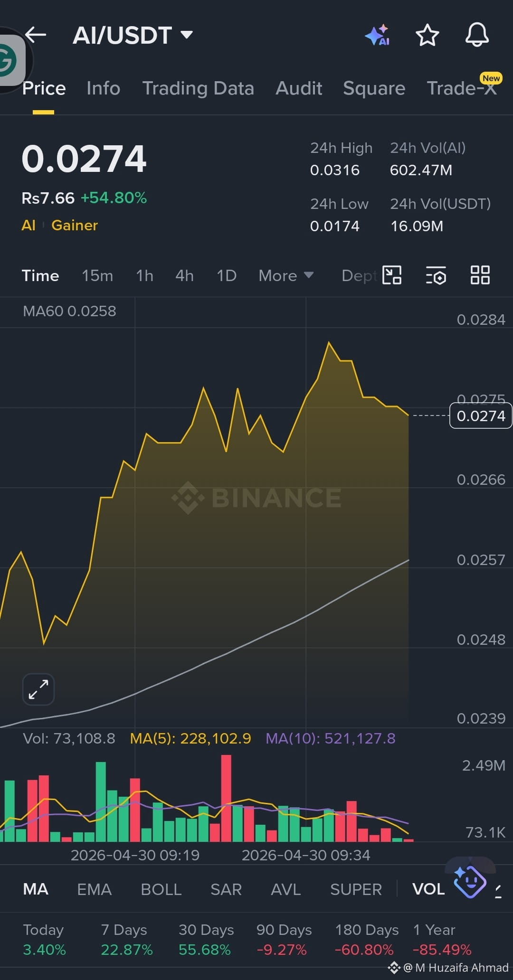Screen dimensions: 513x980
Task: Switch chart to 1D interval
Action: coord(227,275)
